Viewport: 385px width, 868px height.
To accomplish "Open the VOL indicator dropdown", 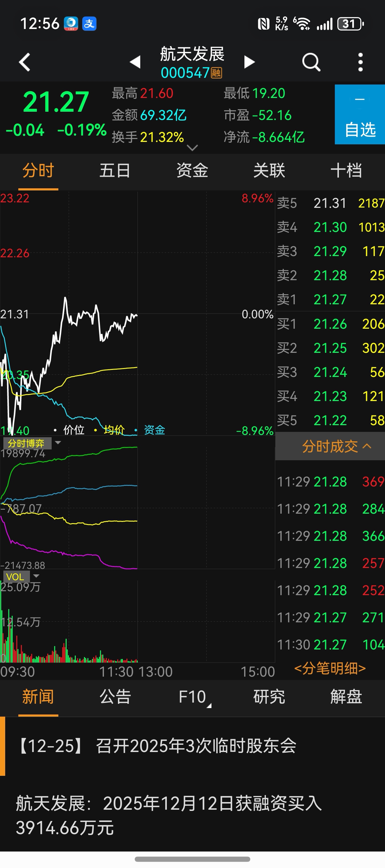I will coord(22,577).
